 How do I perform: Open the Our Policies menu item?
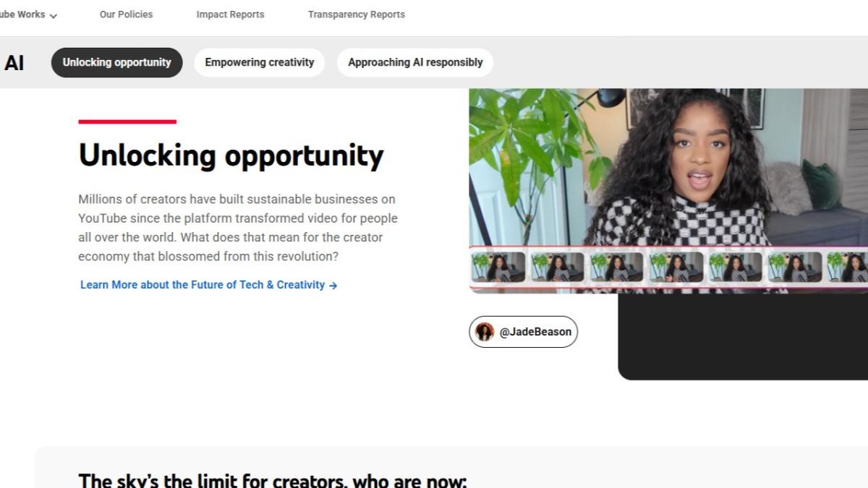[x=126, y=14]
